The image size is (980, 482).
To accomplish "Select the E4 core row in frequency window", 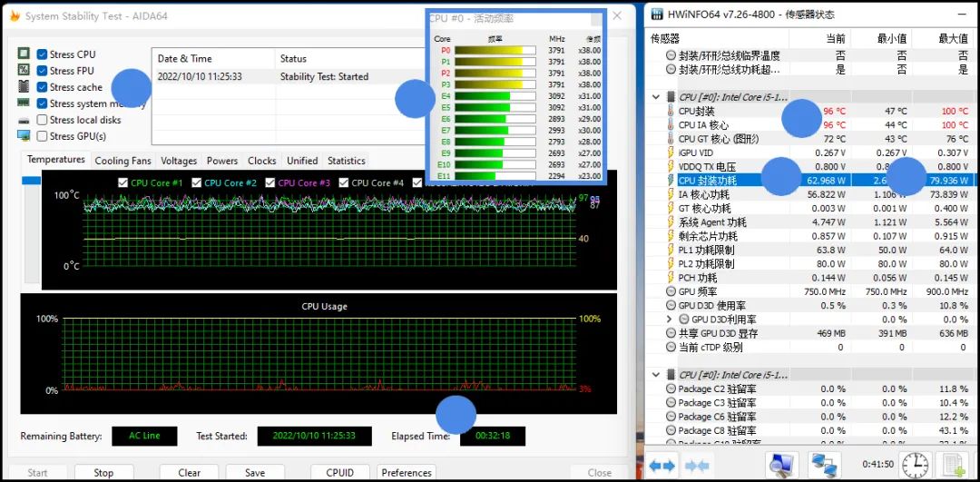I will [x=518, y=95].
